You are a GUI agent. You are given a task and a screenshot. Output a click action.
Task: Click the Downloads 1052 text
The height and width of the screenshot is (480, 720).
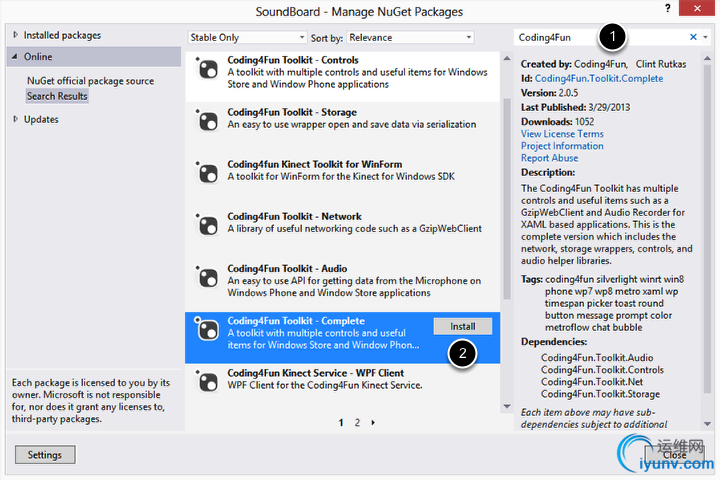[x=557, y=122]
